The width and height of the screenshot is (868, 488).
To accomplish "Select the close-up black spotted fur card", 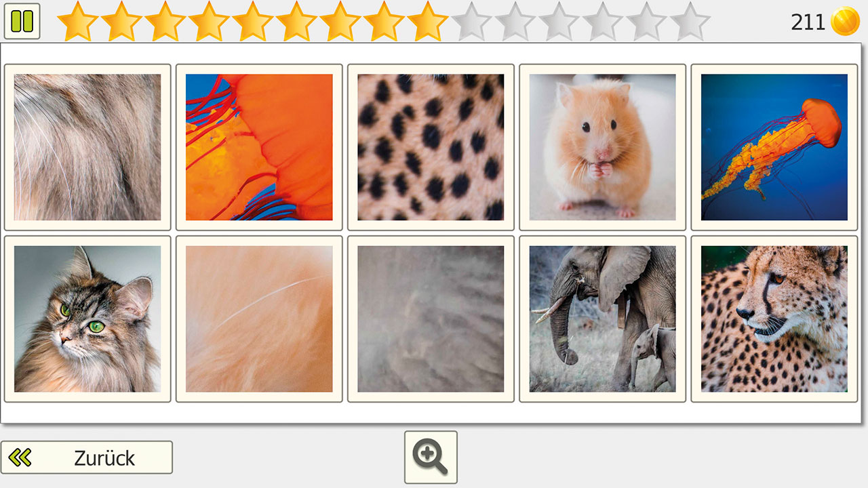I will (x=431, y=147).
